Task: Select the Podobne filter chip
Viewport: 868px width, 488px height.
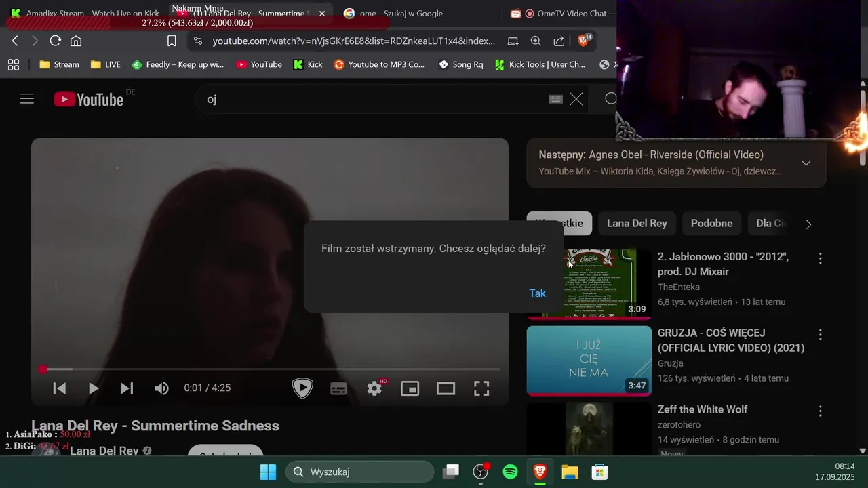Action: pos(711,224)
